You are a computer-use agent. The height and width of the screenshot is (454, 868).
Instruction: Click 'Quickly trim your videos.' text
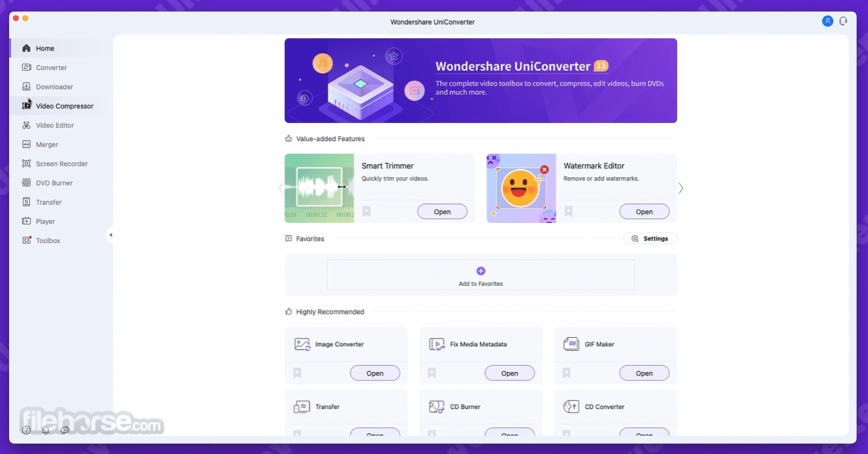(x=395, y=179)
